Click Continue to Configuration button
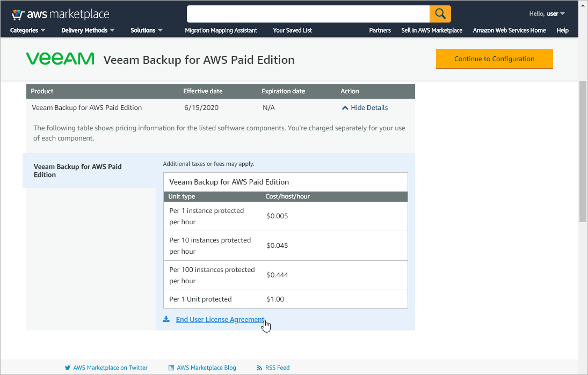The width and height of the screenshot is (588, 375). click(494, 59)
